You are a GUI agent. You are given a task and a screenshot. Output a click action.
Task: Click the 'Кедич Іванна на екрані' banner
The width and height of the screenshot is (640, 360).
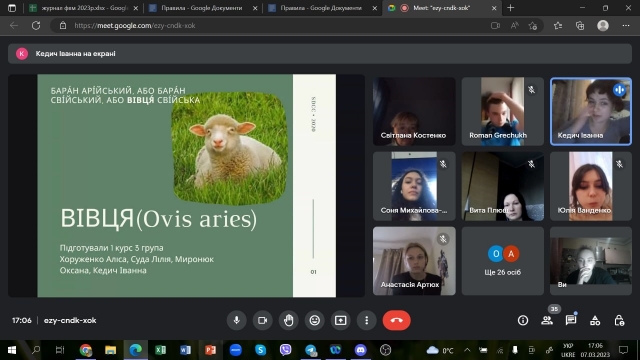point(320,53)
